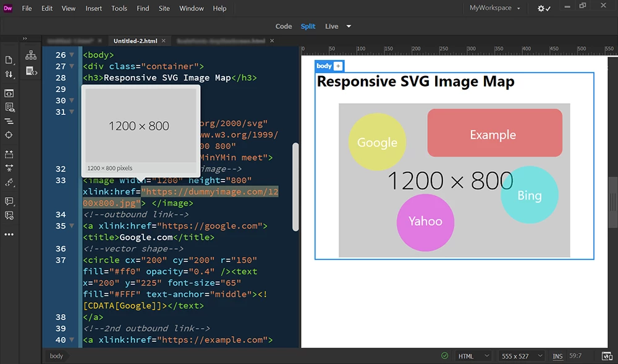
Task: Switch to Code view
Action: pyautogui.click(x=284, y=27)
